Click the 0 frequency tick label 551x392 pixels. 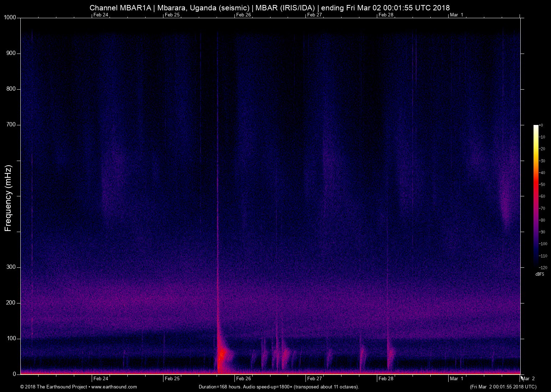(x=15, y=374)
